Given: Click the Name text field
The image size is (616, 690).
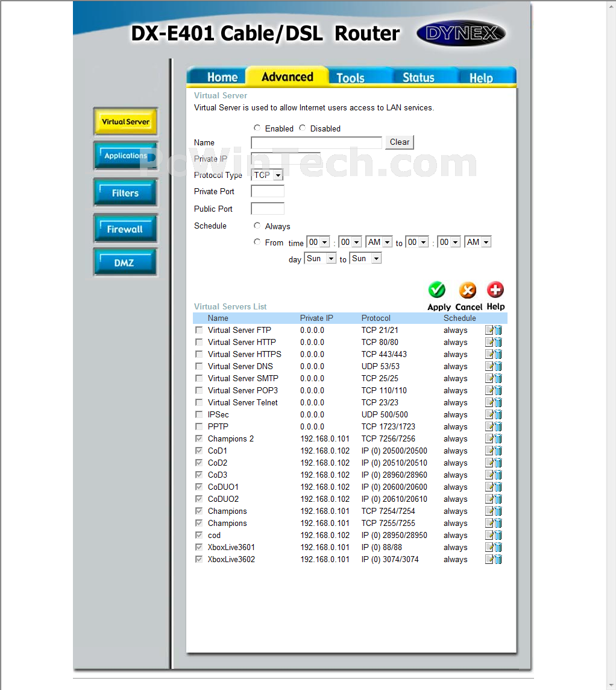Looking at the screenshot, I should (x=316, y=142).
